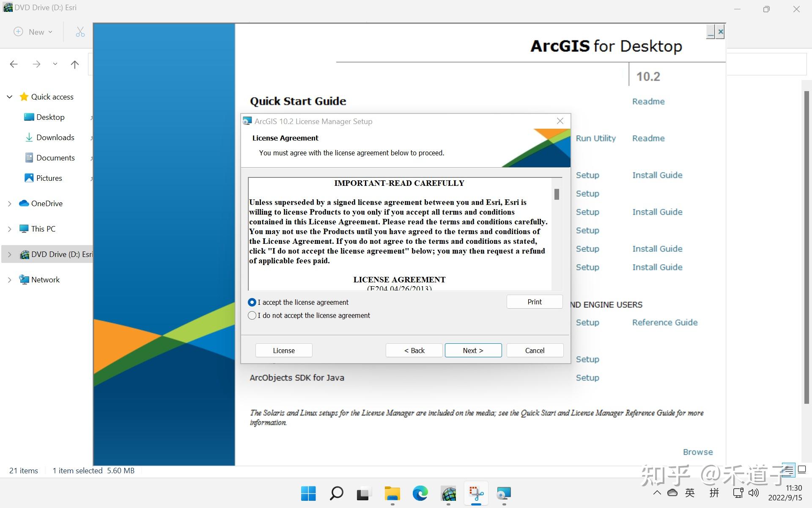The height and width of the screenshot is (508, 812).
Task: Open the Readme link beside Run Utility
Action: click(648, 138)
